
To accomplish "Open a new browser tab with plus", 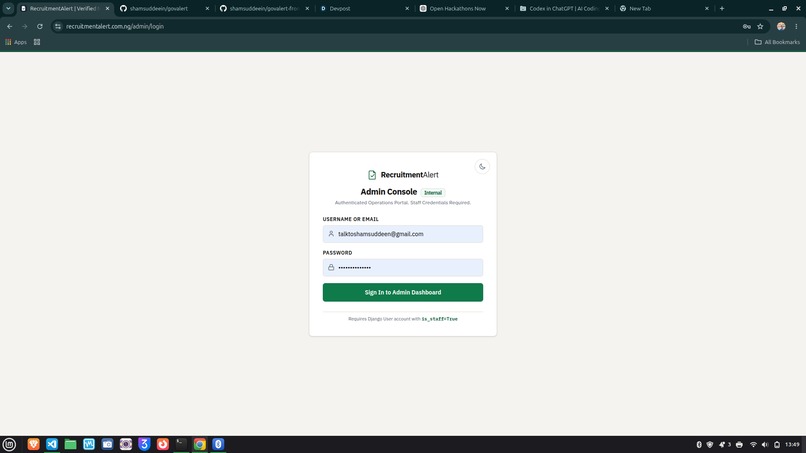I will pyautogui.click(x=722, y=8).
